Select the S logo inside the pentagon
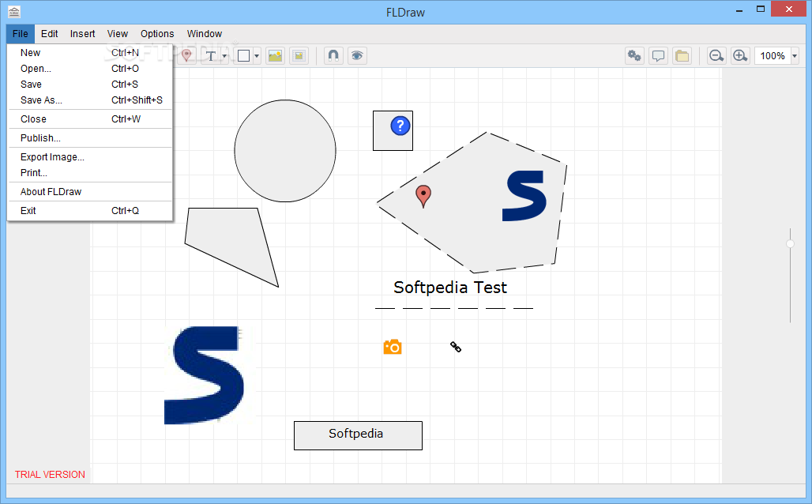812x504 pixels. 524,196
